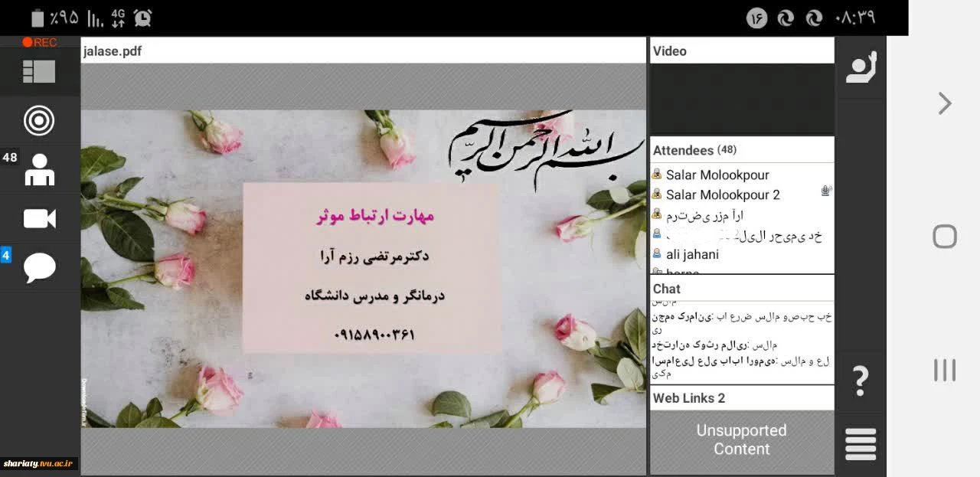Open the hamburger menu icon
This screenshot has width=980, height=477.
(861, 444)
